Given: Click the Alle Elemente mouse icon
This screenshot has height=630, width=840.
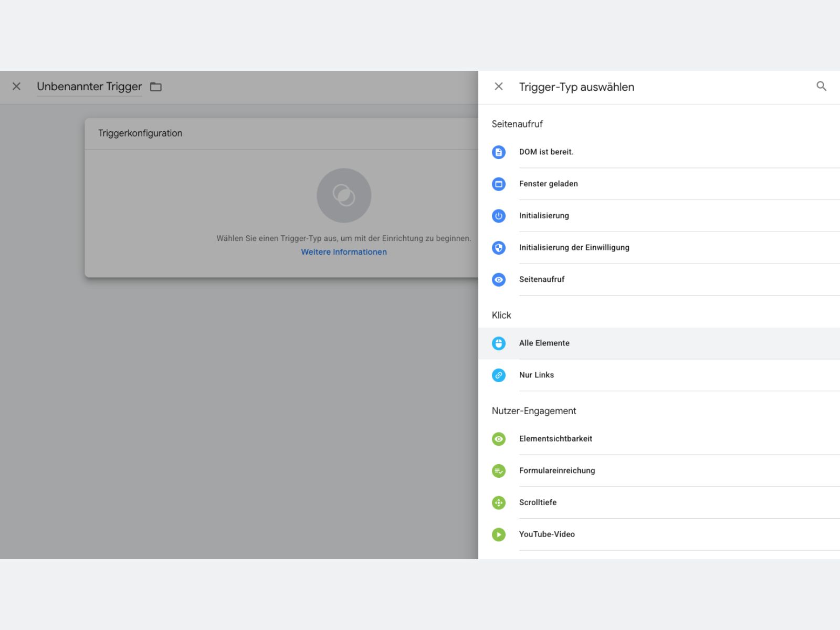Looking at the screenshot, I should pyautogui.click(x=499, y=343).
